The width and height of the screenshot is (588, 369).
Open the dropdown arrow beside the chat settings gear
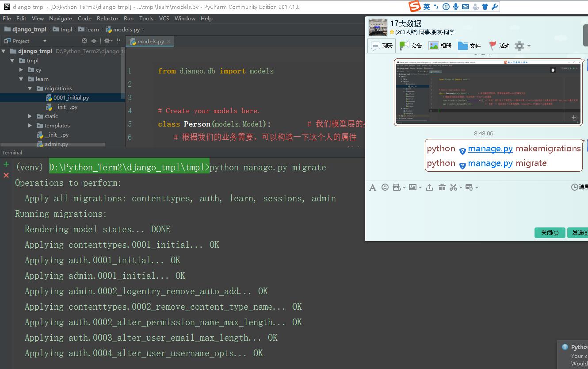[x=529, y=46]
